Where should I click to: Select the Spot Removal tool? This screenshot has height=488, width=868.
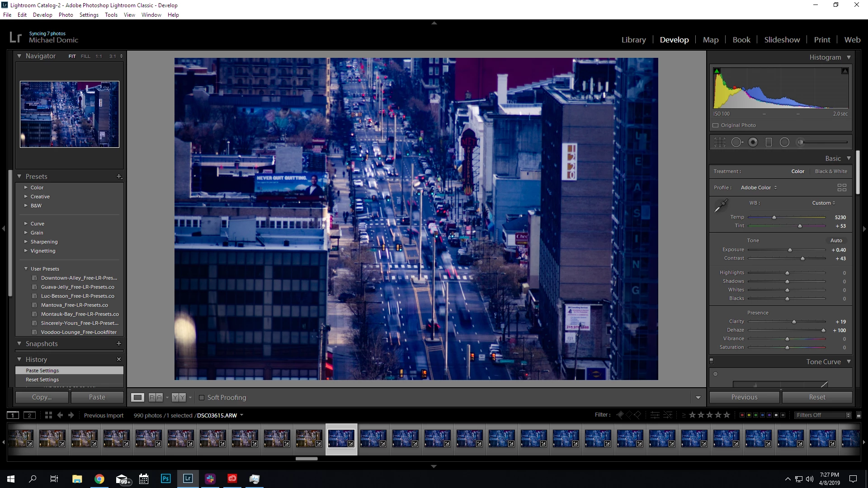[736, 142]
